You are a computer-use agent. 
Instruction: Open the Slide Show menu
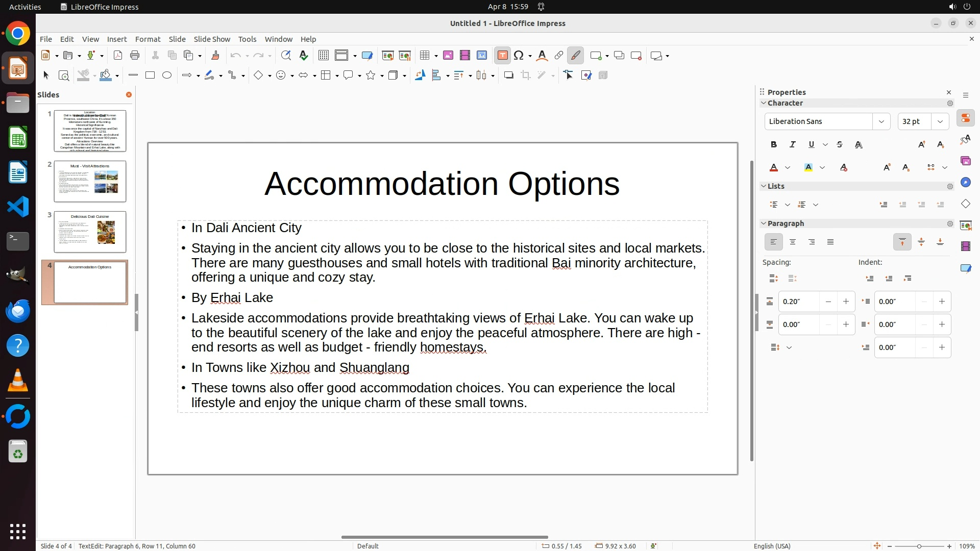212,39
